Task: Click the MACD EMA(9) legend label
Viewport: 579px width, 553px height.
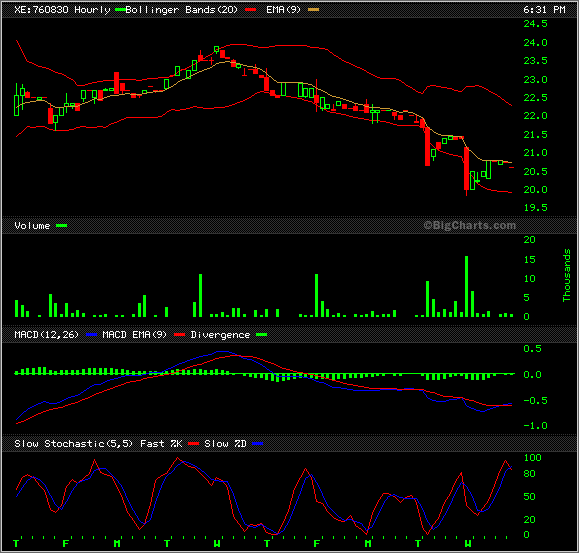Action: 134,335
